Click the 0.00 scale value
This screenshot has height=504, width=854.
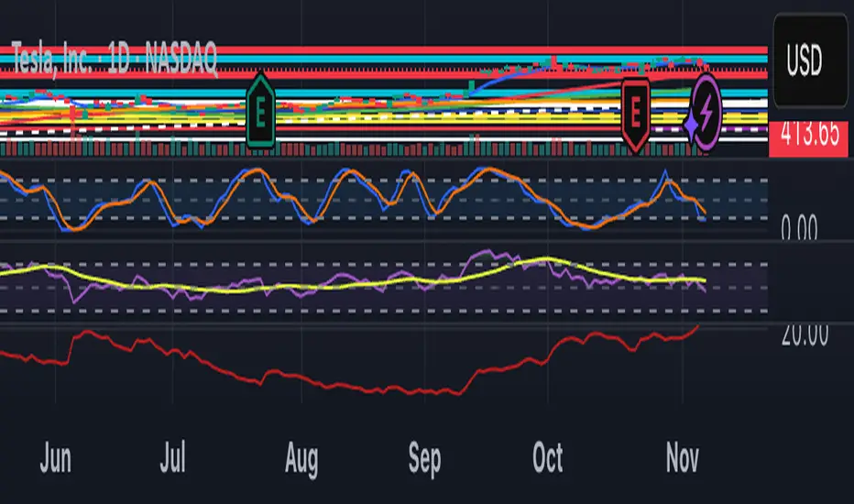pyautogui.click(x=799, y=227)
